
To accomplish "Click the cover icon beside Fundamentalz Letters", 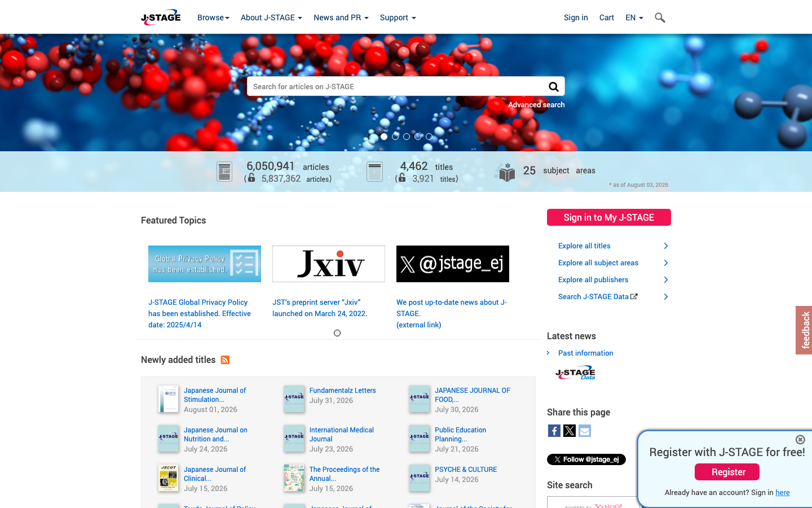I will 294,399.
